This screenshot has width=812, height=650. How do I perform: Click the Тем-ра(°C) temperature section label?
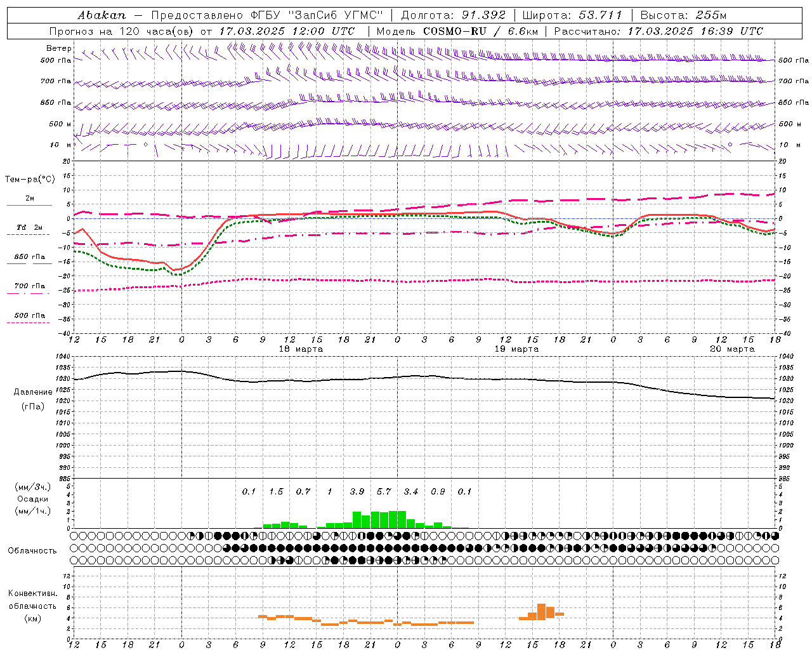(x=30, y=180)
